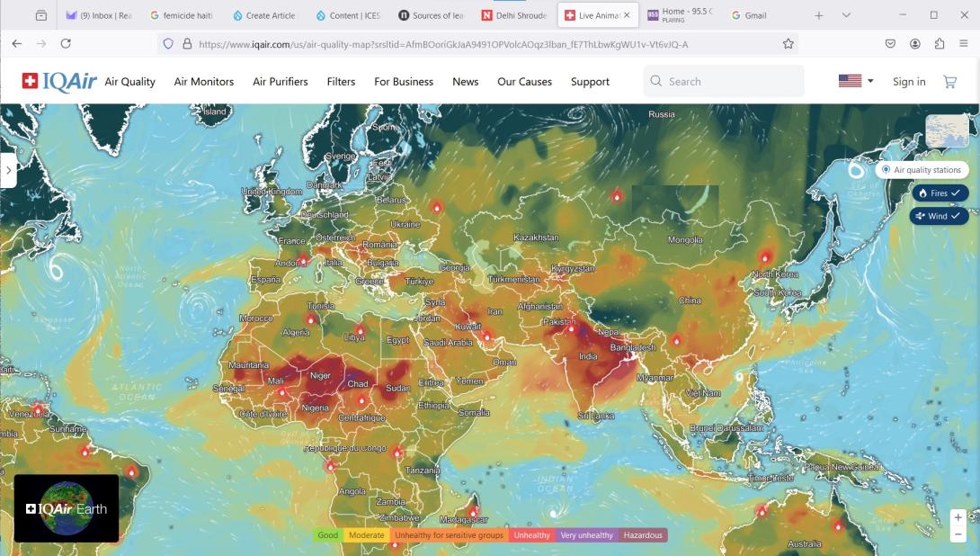980x556 pixels.
Task: Open the Firefox hamburger menu
Action: [x=964, y=43]
